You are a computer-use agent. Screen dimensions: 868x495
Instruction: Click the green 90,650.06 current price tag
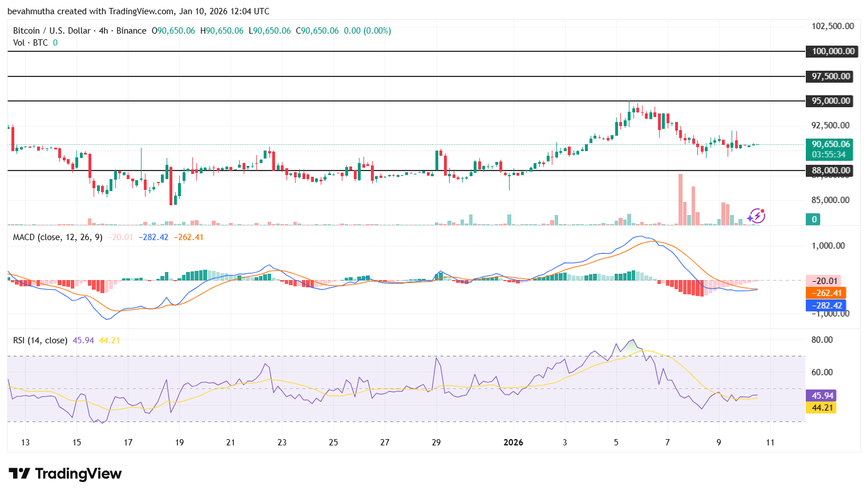pos(830,145)
